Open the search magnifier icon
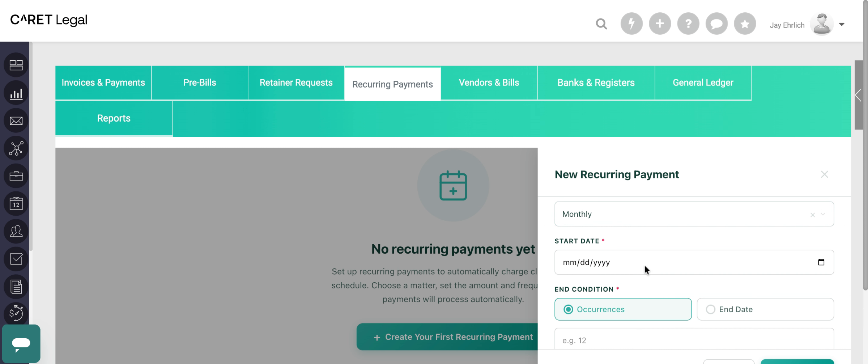 [601, 24]
